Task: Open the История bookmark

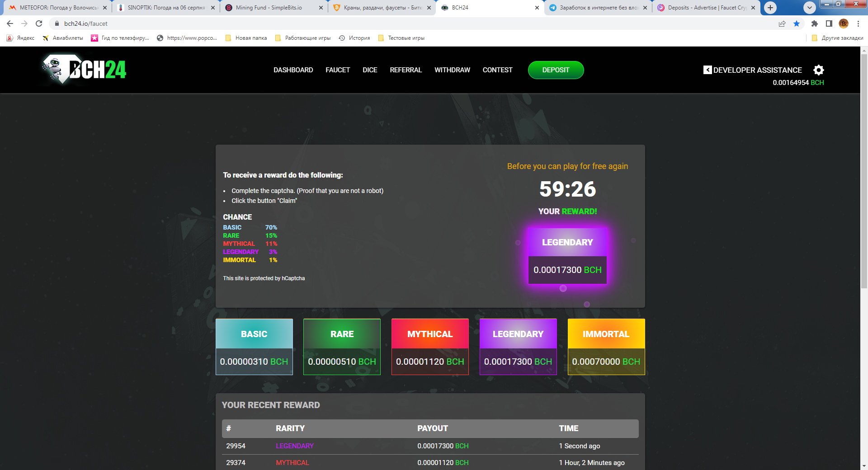Action: pos(355,38)
